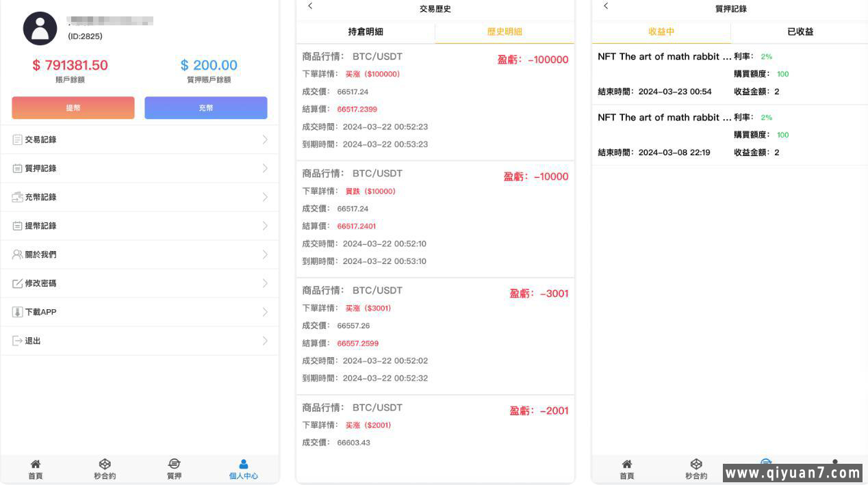Open the 秒合約 contract icon in bottom bar
This screenshot has width=868, height=485.
click(x=105, y=464)
